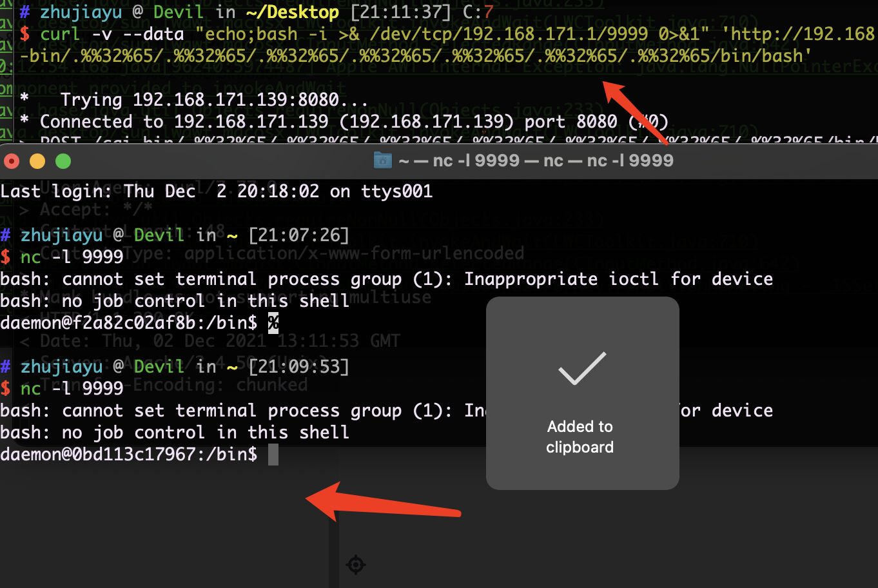This screenshot has height=588, width=878.
Task: Click the title text 'nc -l 9999' in title bar
Action: [536, 161]
